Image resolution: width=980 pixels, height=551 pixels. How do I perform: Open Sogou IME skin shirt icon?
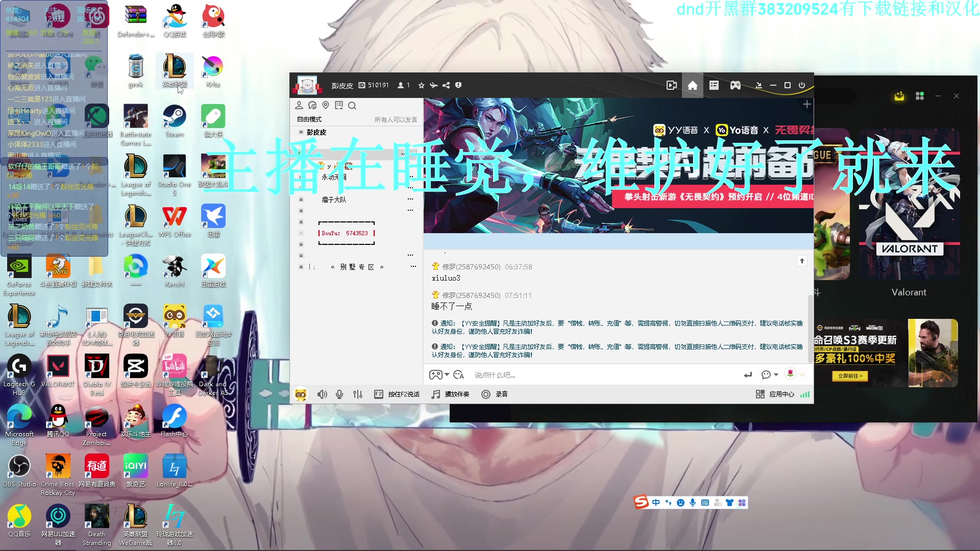pos(729,503)
